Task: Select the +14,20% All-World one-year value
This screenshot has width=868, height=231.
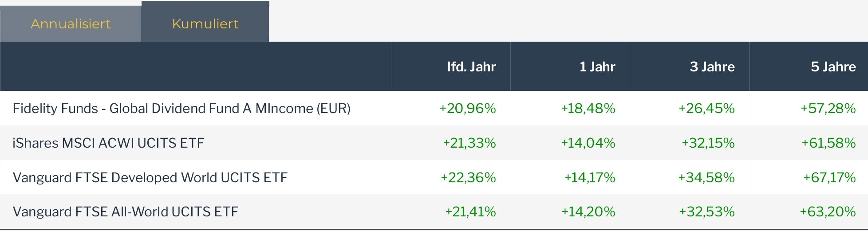Action: coord(588,211)
